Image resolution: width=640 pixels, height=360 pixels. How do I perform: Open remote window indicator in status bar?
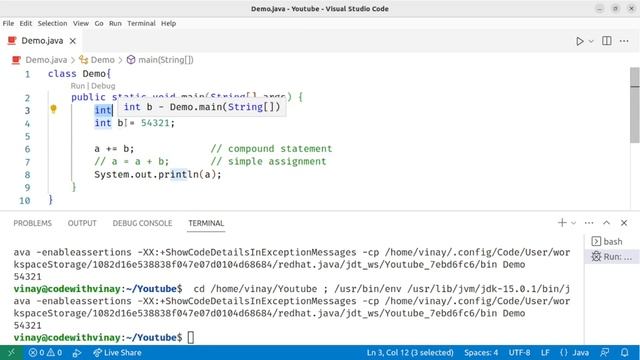point(11,353)
